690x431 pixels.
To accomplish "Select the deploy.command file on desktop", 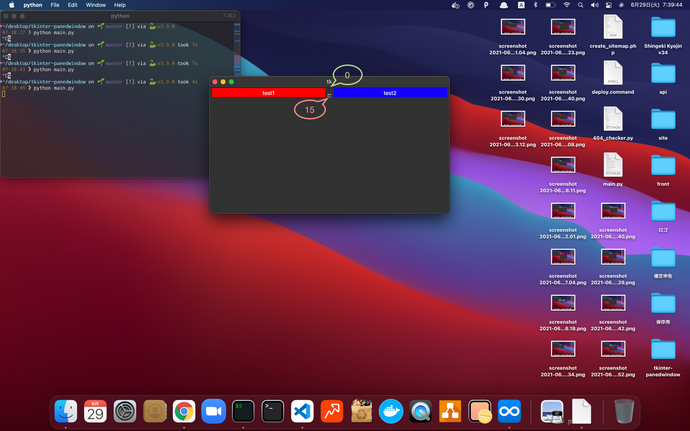I will pos(613,77).
